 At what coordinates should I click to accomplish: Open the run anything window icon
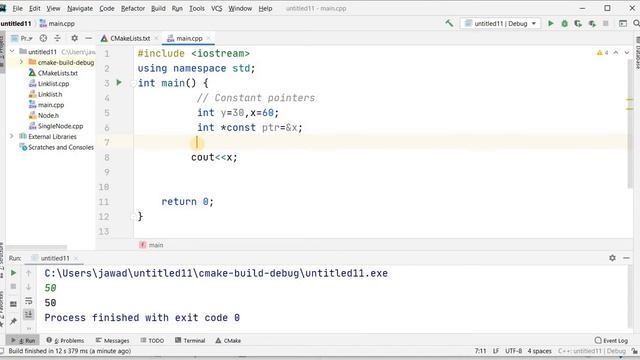coord(623,24)
